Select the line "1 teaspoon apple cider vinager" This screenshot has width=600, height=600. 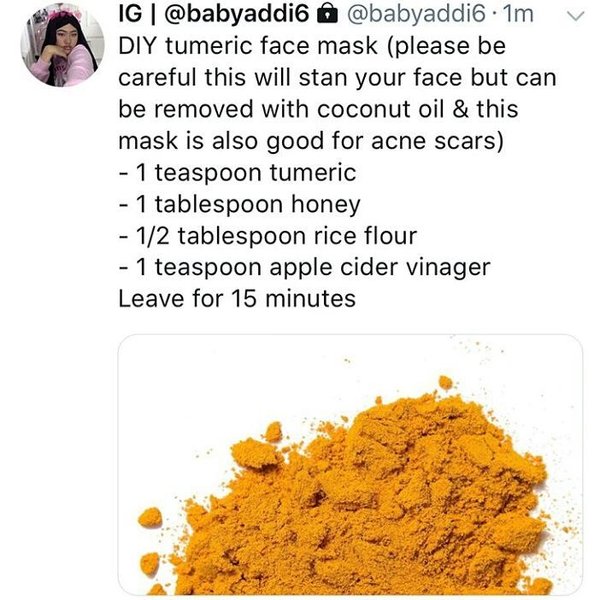tap(305, 267)
